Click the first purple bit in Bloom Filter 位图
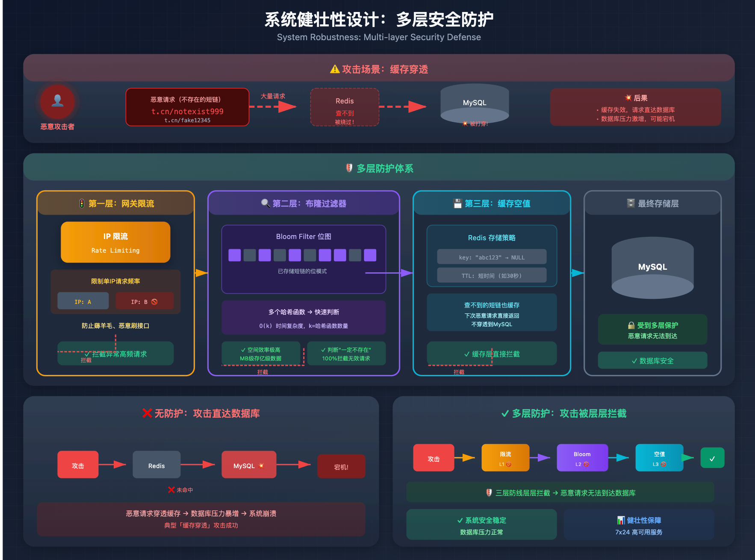The width and height of the screenshot is (755, 560). 235,255
